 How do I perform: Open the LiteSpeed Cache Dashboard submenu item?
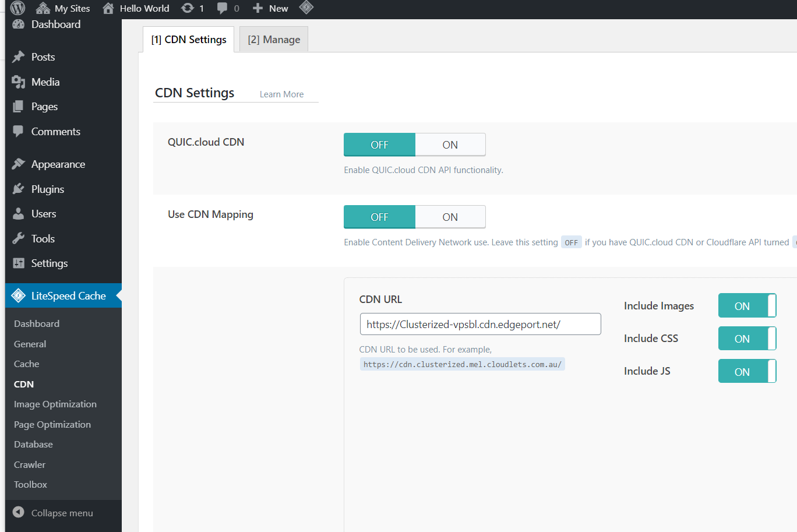pyautogui.click(x=37, y=323)
